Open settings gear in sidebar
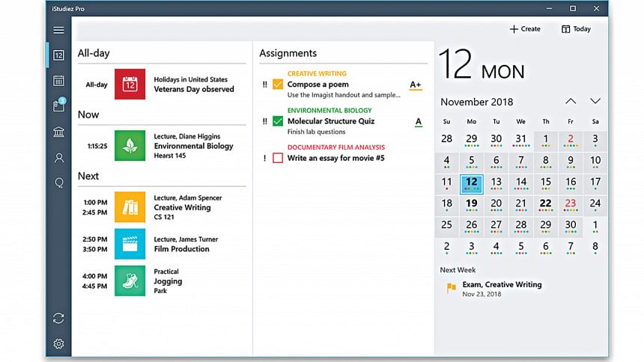Screen dimensions: 644x362 point(58,344)
